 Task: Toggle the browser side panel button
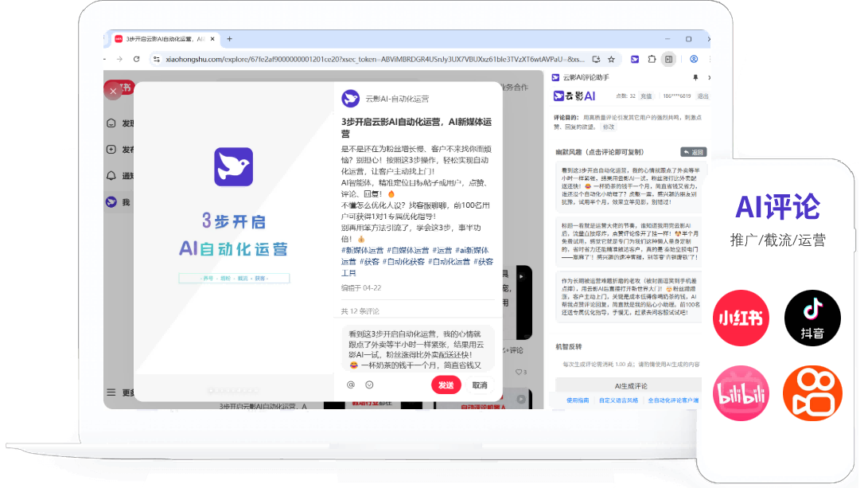pos(669,59)
